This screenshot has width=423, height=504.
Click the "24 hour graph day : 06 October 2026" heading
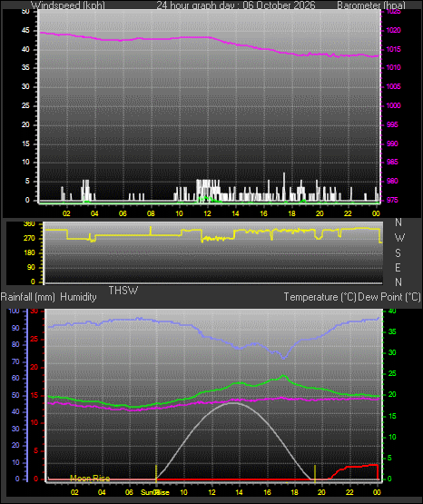pos(236,5)
